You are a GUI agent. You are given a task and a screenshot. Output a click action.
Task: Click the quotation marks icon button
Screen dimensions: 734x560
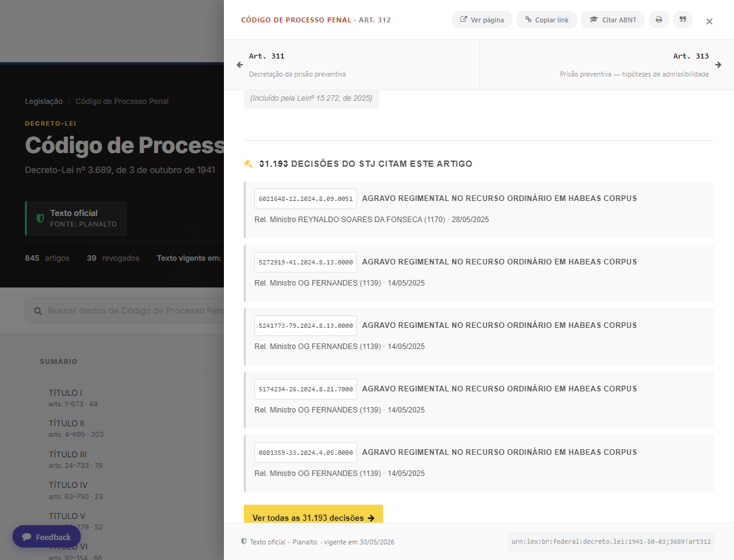tap(682, 20)
